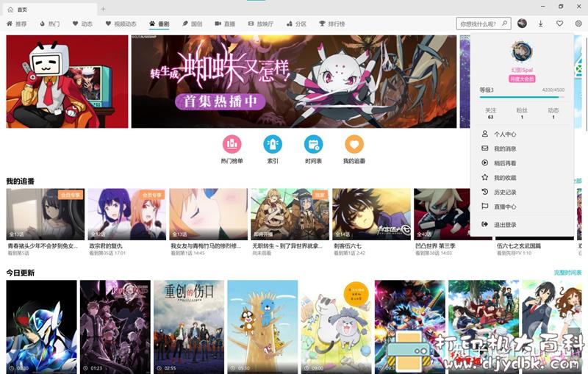Image resolution: width=588 pixels, height=374 pixels.
Task: Open the 时间表 calendar circle icon
Action: coord(314,144)
